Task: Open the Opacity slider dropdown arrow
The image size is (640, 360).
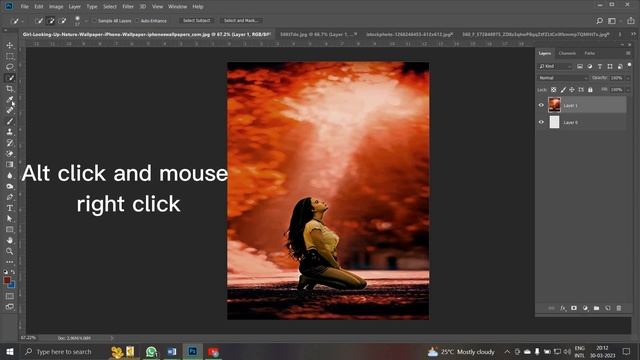Action: coord(628,78)
